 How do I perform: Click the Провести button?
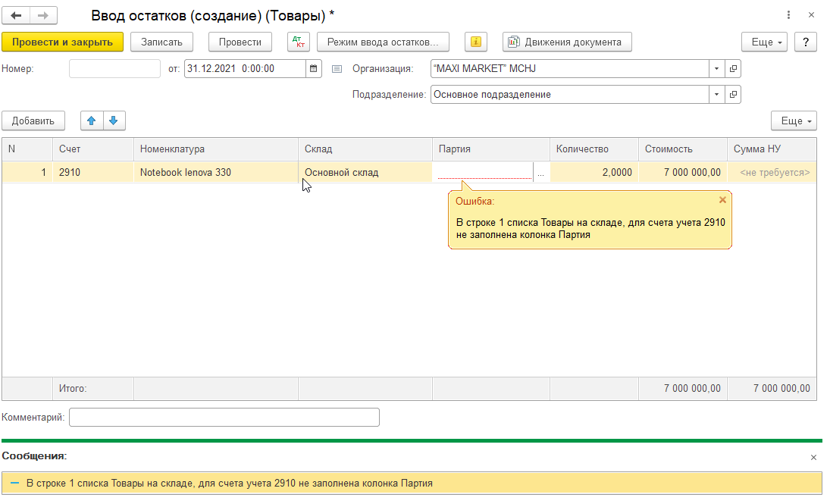[x=240, y=42]
